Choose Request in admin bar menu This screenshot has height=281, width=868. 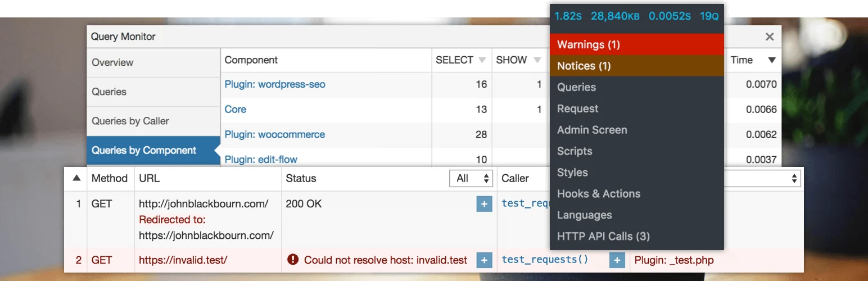pos(636,108)
